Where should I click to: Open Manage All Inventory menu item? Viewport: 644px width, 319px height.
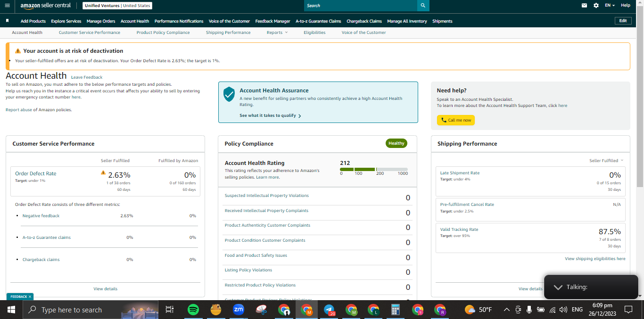[x=407, y=21]
